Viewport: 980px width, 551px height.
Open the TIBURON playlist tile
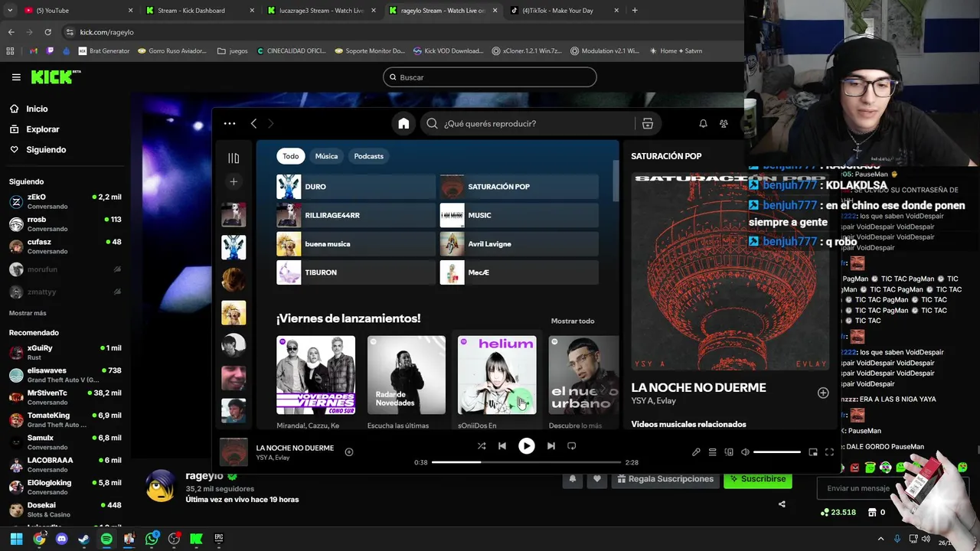pyautogui.click(x=356, y=272)
